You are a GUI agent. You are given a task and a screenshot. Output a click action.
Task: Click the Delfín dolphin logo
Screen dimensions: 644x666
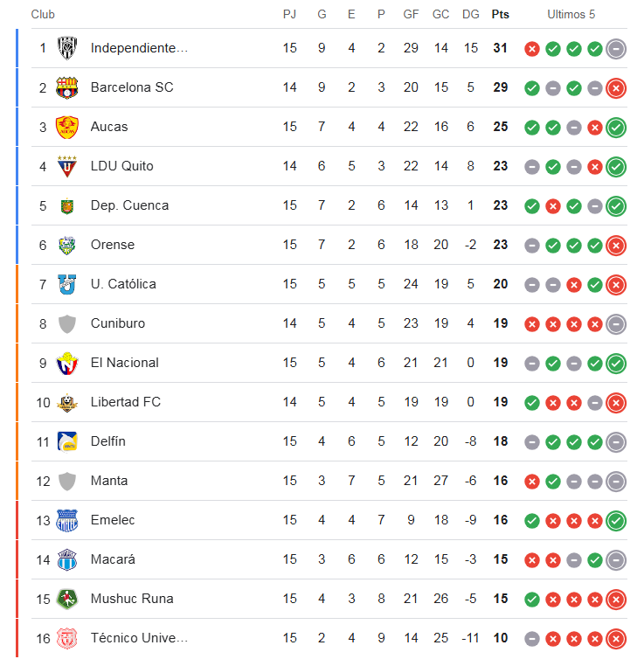(x=67, y=441)
